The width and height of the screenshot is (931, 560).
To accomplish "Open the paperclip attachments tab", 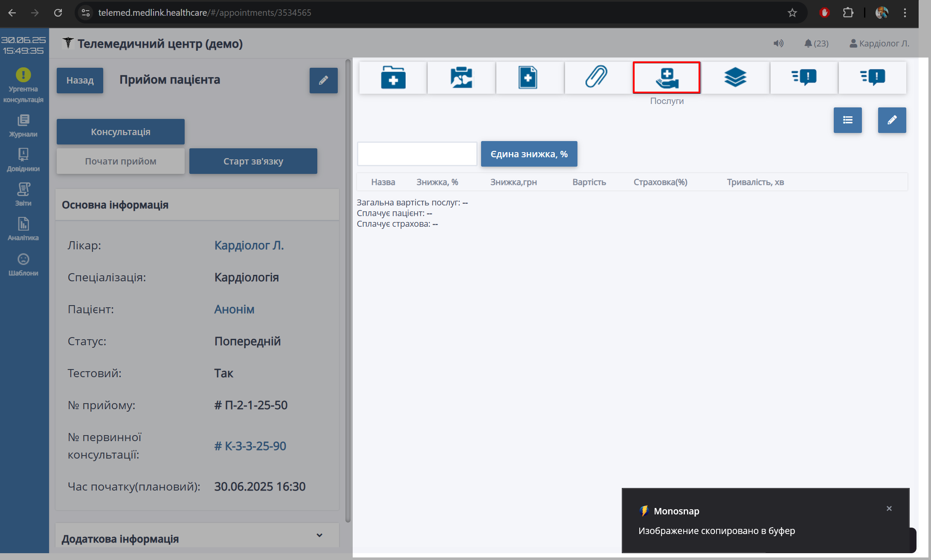I will [x=596, y=78].
